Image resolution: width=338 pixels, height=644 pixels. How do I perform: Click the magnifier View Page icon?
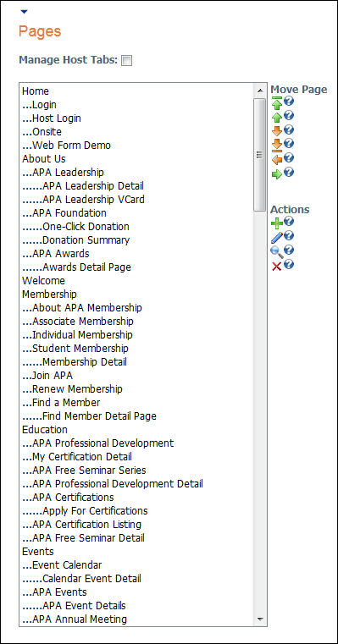pos(277,252)
